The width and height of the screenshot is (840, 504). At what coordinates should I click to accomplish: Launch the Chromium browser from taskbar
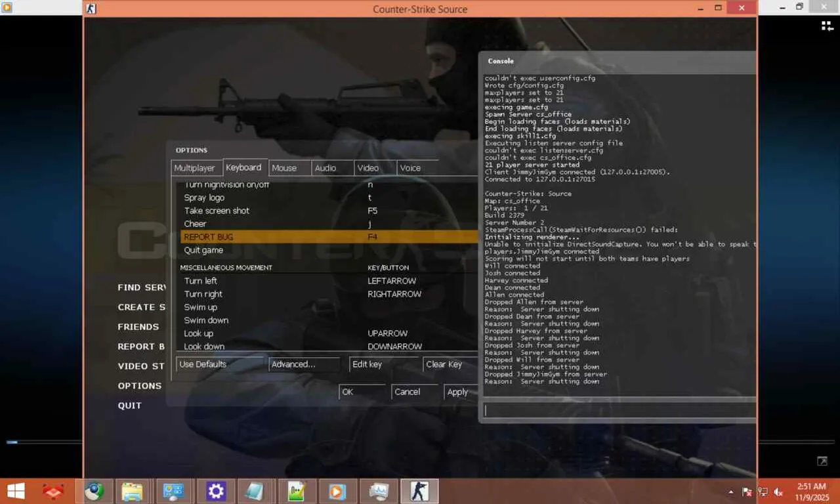[94, 491]
